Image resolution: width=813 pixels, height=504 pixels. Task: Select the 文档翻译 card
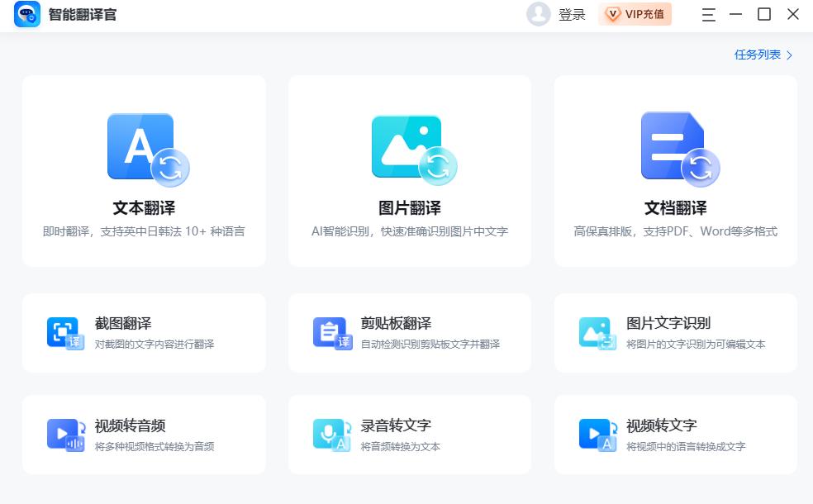675,171
